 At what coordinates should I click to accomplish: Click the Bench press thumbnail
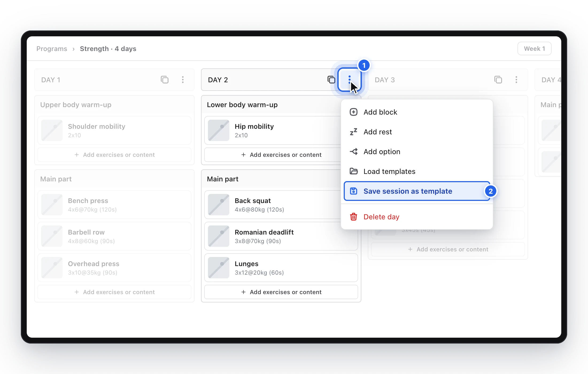(x=52, y=205)
